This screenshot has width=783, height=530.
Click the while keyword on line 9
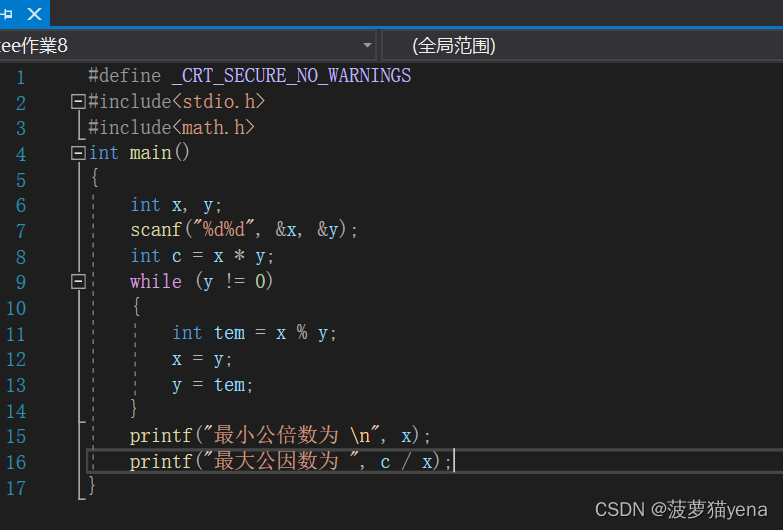click(x=156, y=281)
